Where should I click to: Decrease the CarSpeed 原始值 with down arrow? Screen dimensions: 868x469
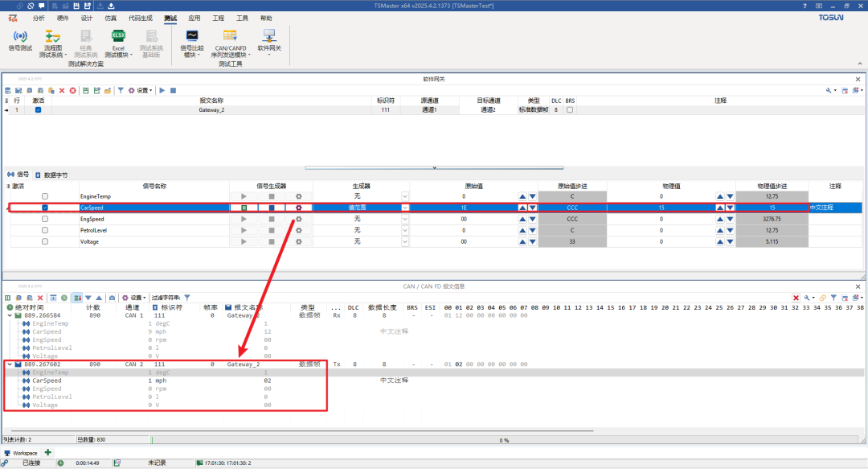coord(533,208)
